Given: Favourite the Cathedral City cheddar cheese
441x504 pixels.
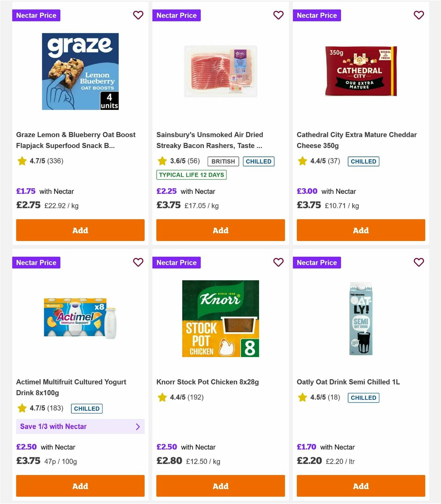Looking at the screenshot, I should tap(419, 15).
